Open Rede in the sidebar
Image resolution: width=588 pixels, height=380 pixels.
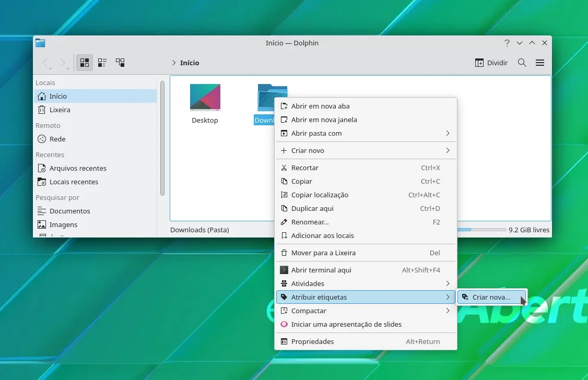(x=95, y=139)
